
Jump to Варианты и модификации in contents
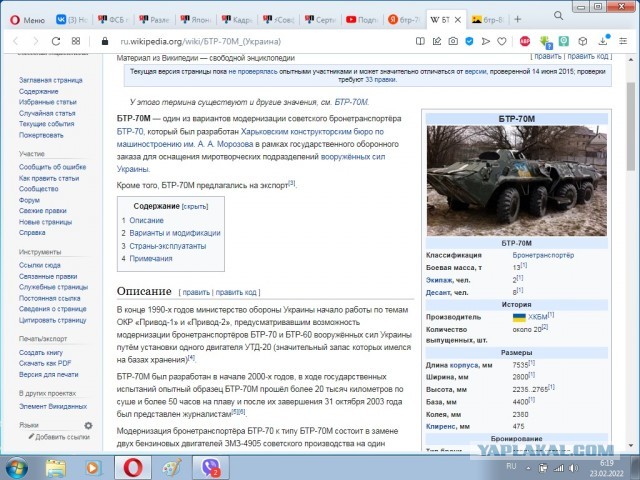tap(175, 233)
